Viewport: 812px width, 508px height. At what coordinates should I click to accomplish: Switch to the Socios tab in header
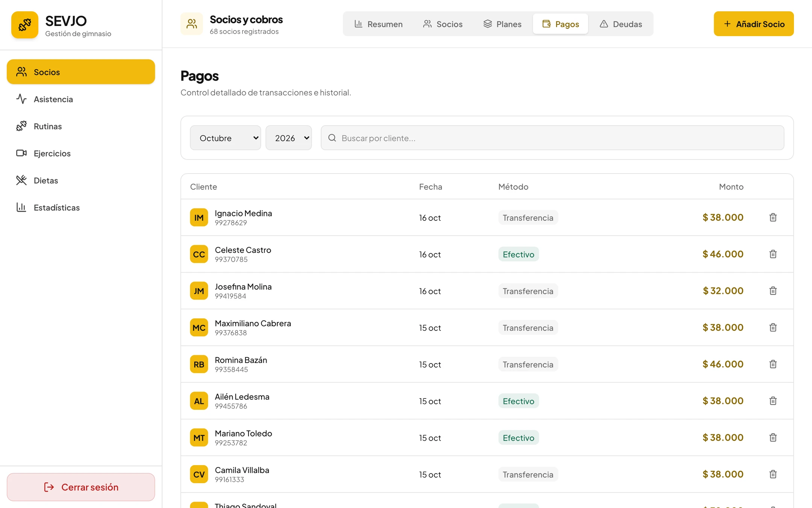click(x=443, y=24)
